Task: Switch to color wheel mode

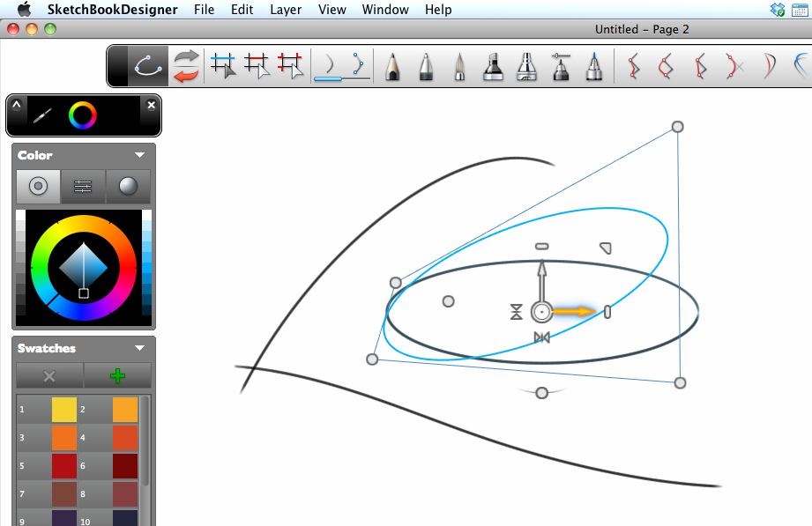Action: tap(38, 187)
